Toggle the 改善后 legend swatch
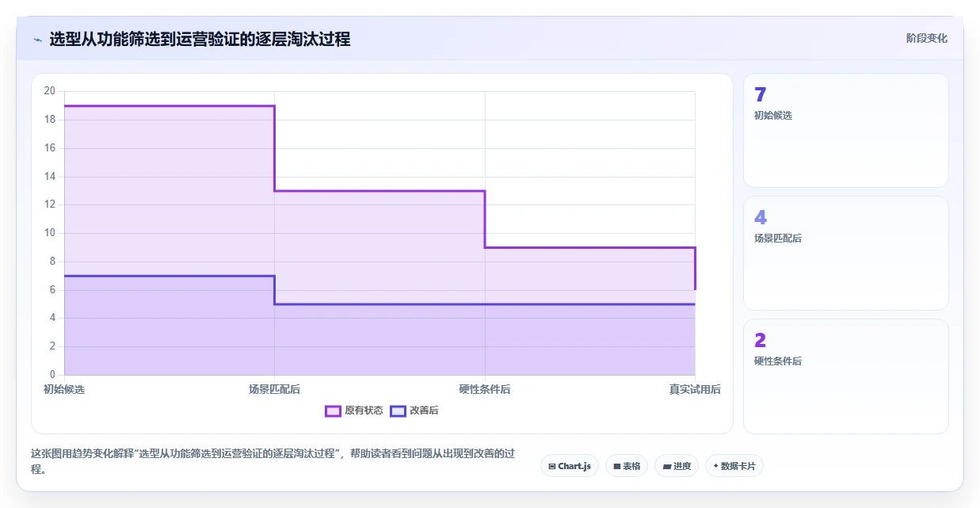Screen dimensions: 980x508 point(398,411)
